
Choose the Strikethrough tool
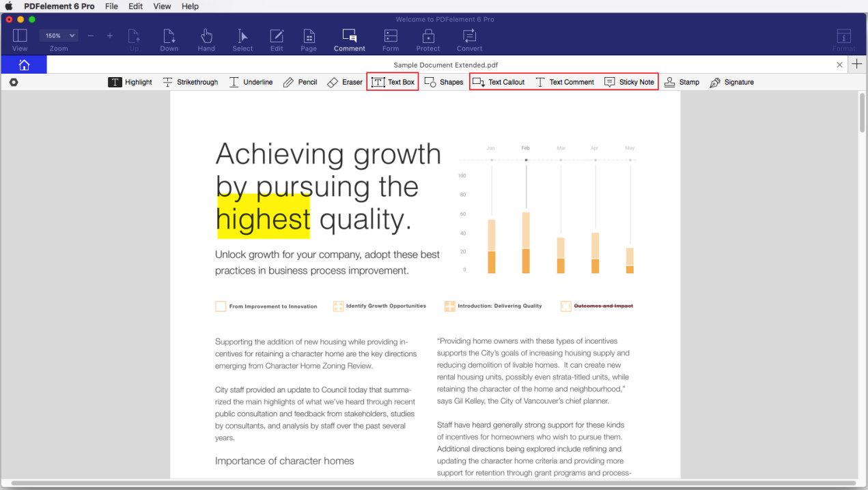coord(190,82)
